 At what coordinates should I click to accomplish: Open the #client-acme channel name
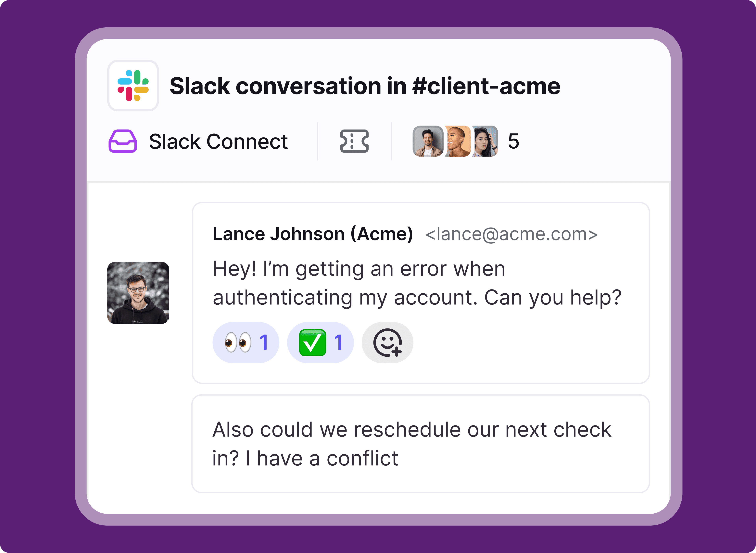click(x=486, y=86)
